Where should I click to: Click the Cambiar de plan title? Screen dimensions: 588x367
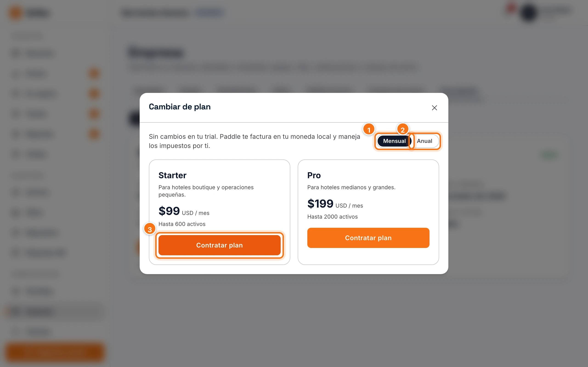pyautogui.click(x=180, y=107)
